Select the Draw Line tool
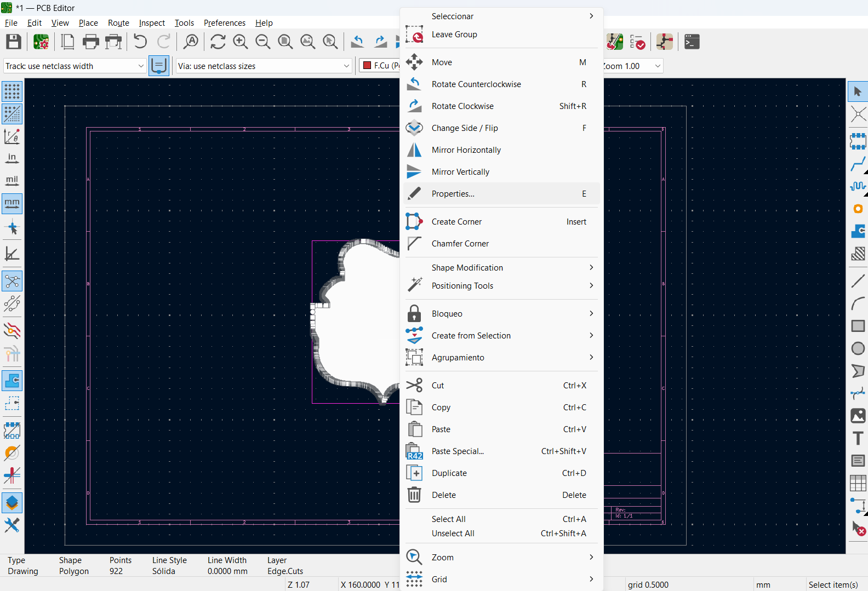This screenshot has width=868, height=591. [858, 281]
